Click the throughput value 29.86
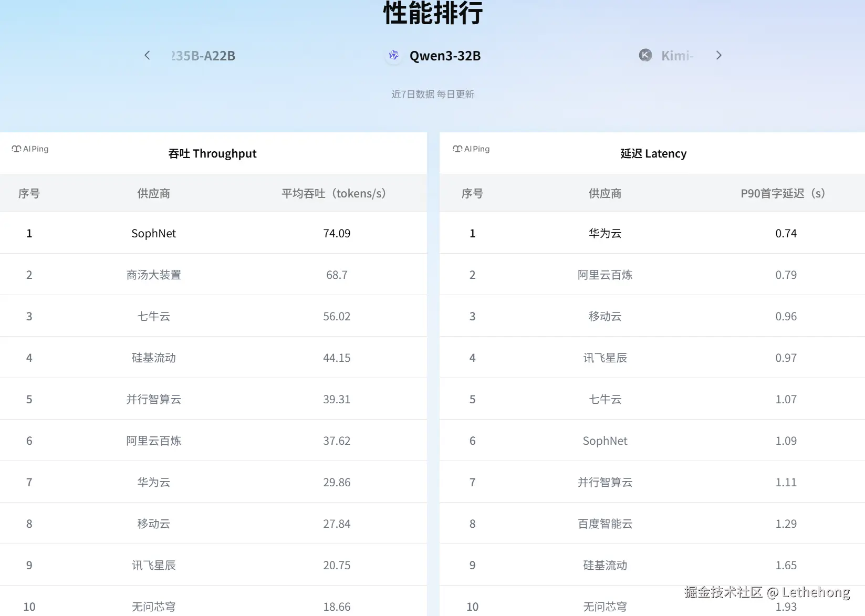865x616 pixels. (x=337, y=482)
